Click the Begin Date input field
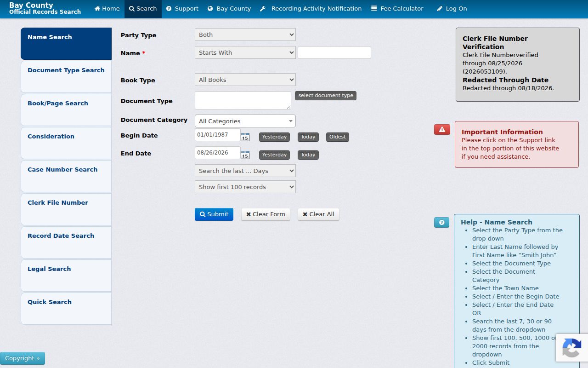Screen dimensions: 588x368 tap(218, 135)
